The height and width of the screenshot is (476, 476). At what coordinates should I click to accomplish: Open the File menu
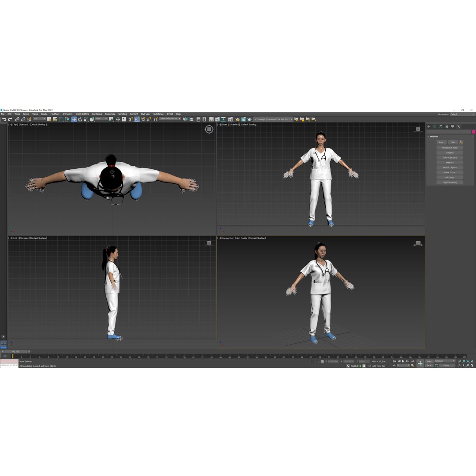point(3,114)
